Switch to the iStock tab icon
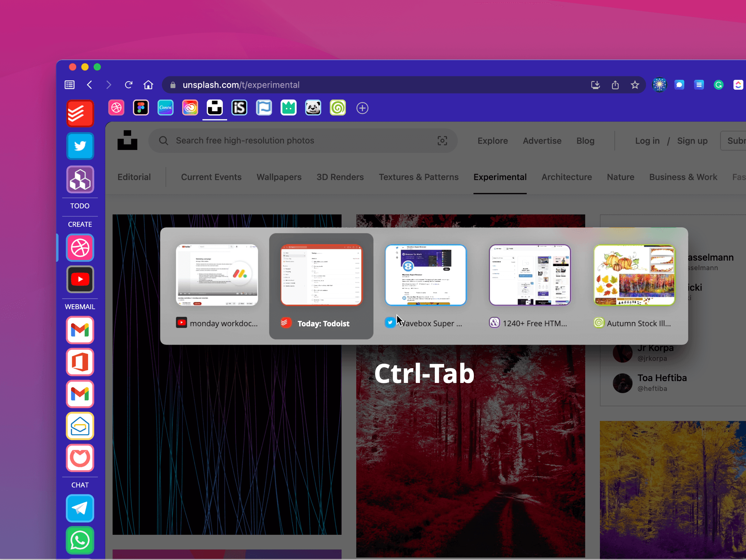746x560 pixels. pos(239,108)
